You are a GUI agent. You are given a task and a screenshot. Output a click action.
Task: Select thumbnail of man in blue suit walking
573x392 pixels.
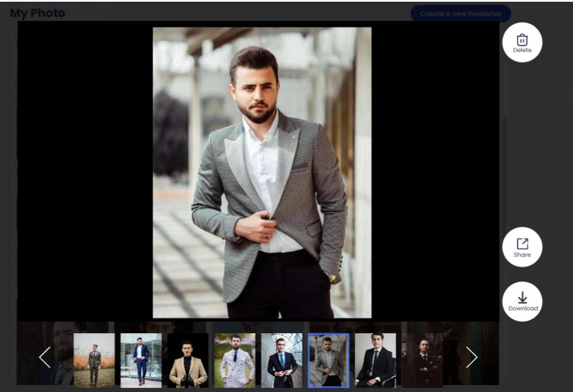[141, 360]
